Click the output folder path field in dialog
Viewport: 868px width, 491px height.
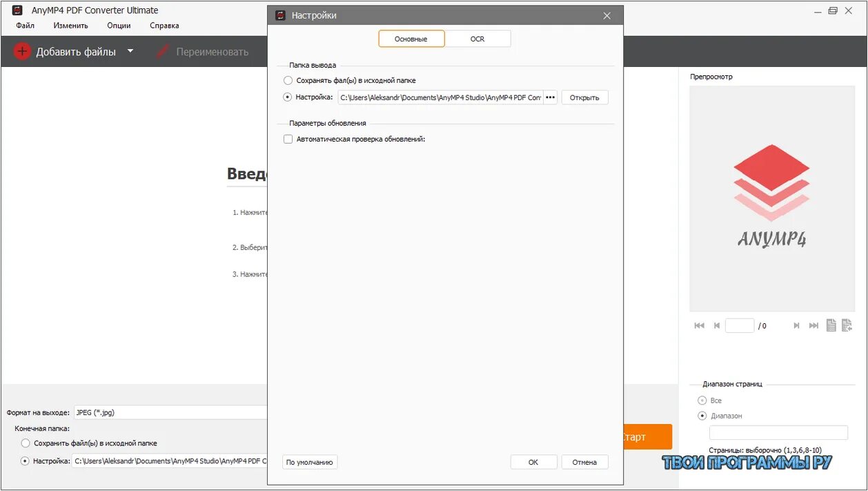click(x=440, y=97)
